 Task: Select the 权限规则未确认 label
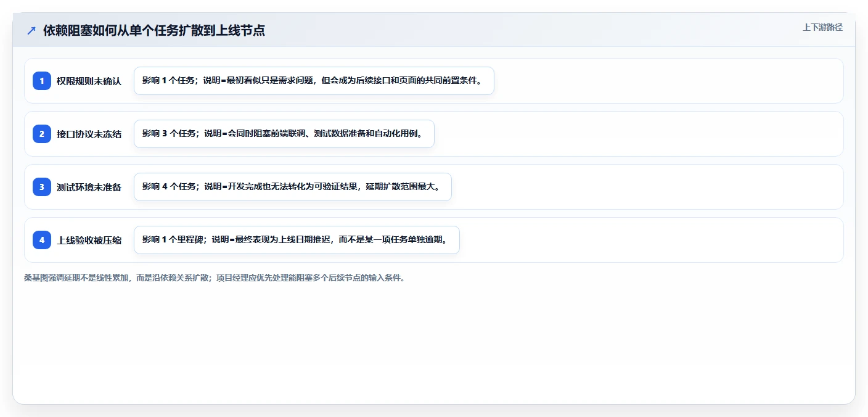coord(89,81)
